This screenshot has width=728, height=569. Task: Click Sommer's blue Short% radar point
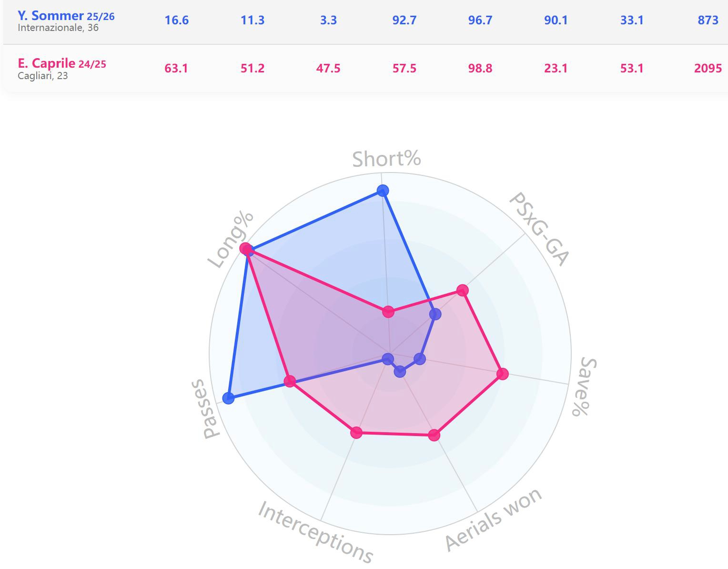click(x=383, y=191)
